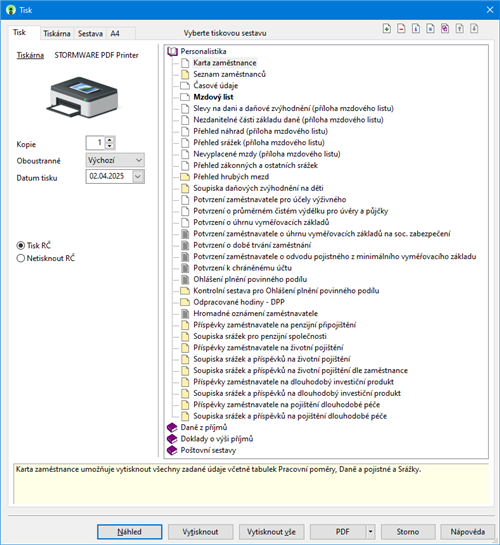Select Slevy na dani a daňové zvýhodnění report
500x545 pixels.
tap(294, 108)
